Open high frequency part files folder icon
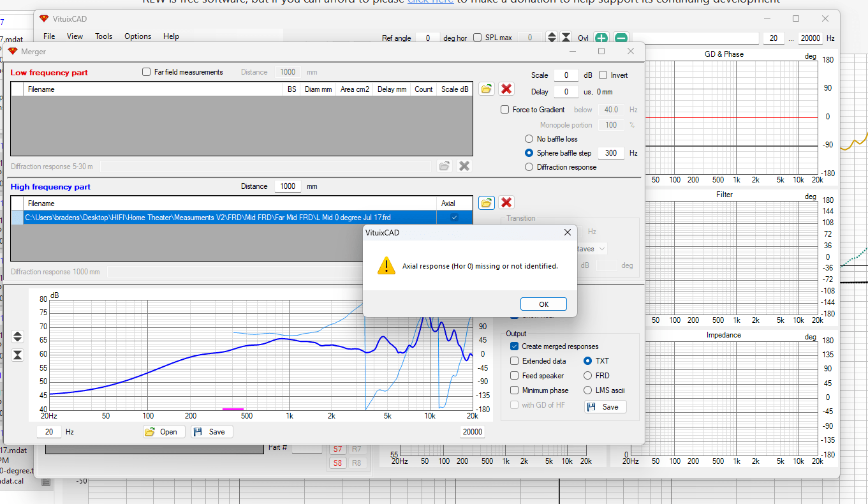This screenshot has width=868, height=504. tap(487, 203)
